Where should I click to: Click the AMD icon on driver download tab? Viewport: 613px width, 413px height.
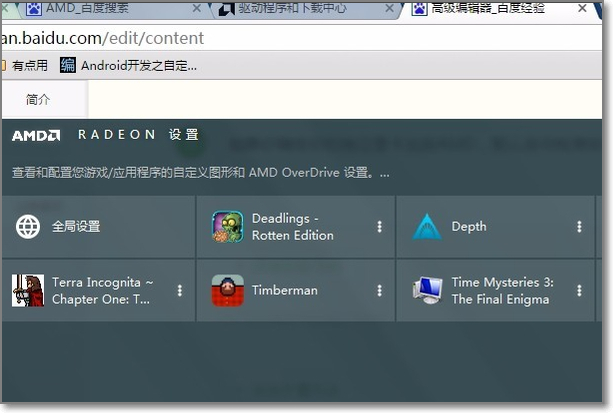click(227, 8)
